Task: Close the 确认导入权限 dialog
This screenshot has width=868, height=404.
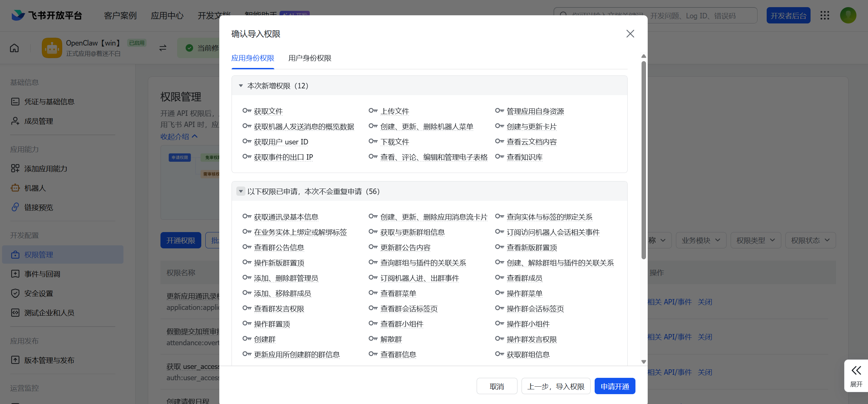Action: click(x=630, y=34)
